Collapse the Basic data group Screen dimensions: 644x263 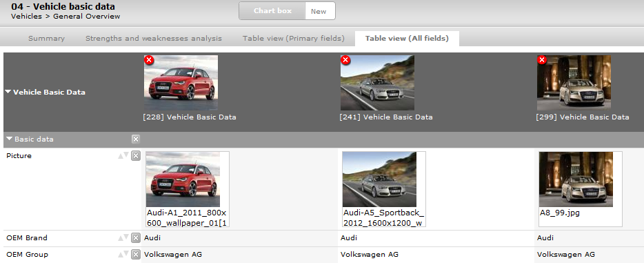pyautogui.click(x=10, y=139)
